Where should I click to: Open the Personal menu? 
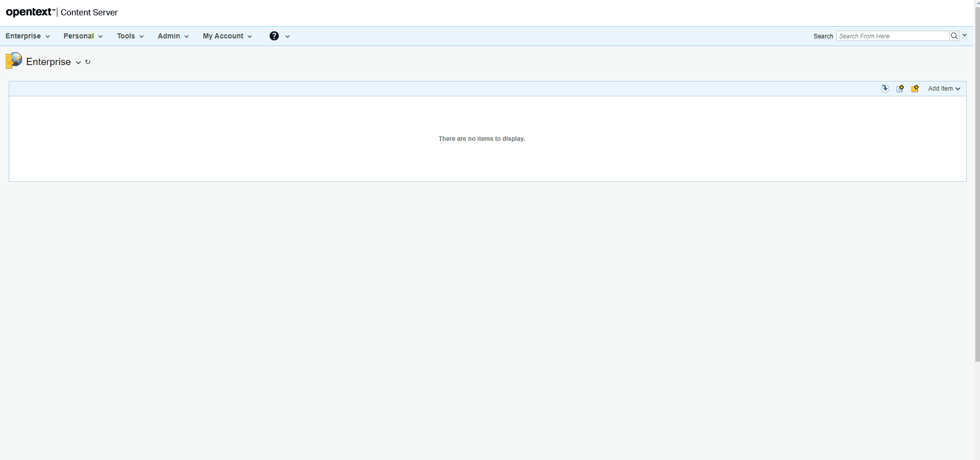(83, 36)
